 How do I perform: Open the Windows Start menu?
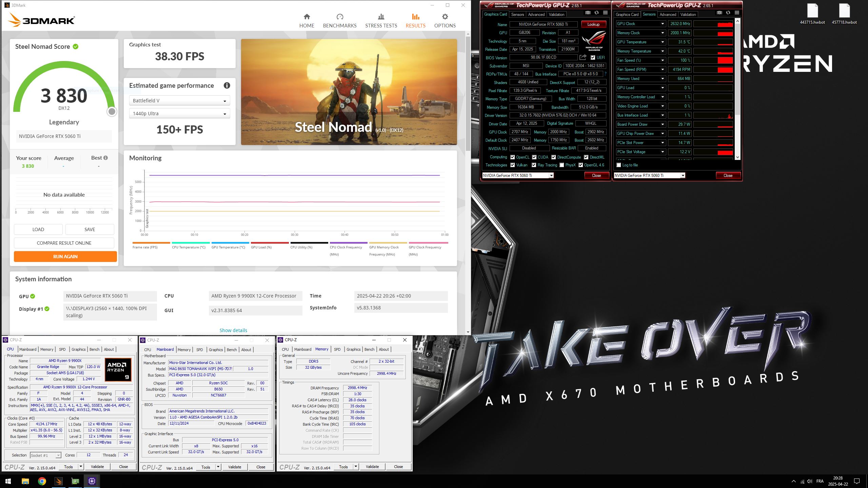click(x=8, y=481)
